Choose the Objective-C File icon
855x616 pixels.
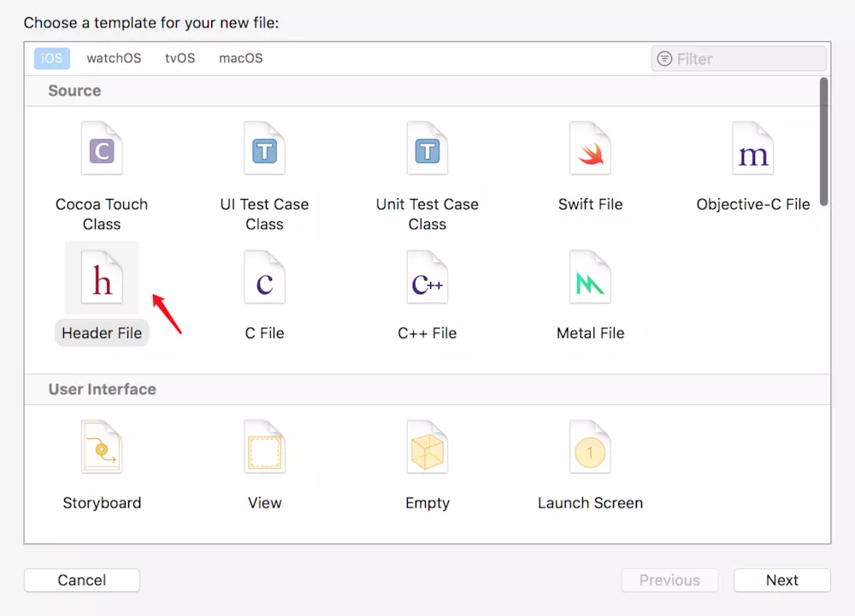(753, 148)
